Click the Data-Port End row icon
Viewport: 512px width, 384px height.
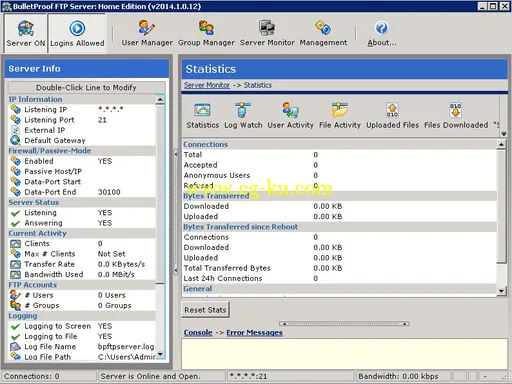point(15,192)
